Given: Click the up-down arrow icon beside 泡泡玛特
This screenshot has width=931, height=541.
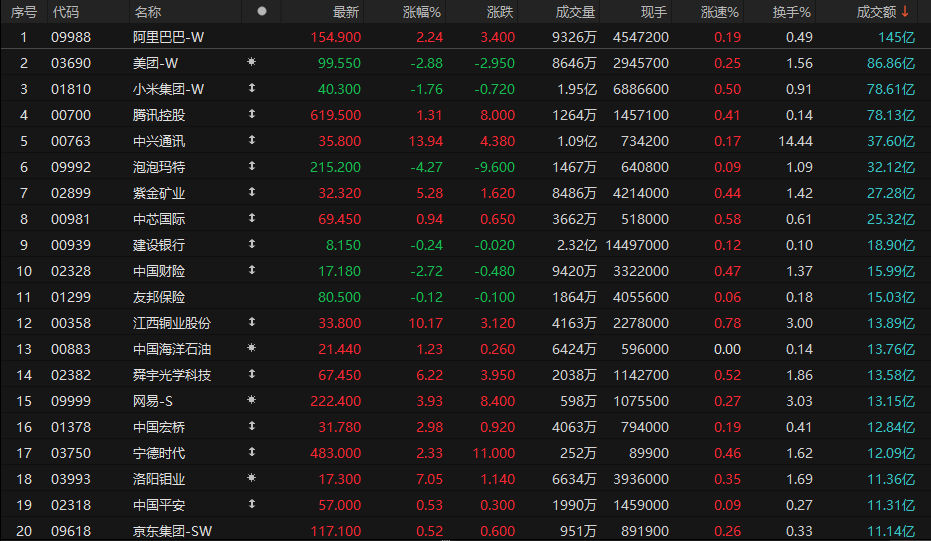Looking at the screenshot, I should tap(252, 166).
